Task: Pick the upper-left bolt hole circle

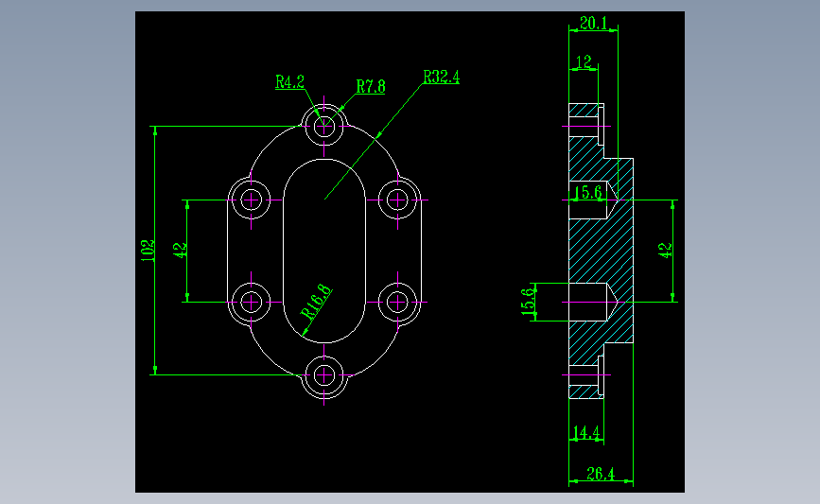Action: tap(251, 200)
